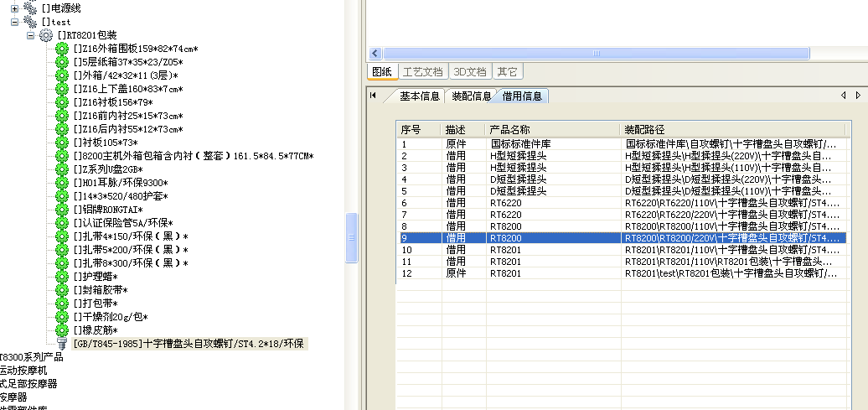The width and height of the screenshot is (868, 410).
Task: Open the 基本信息 tab
Action: click(420, 96)
